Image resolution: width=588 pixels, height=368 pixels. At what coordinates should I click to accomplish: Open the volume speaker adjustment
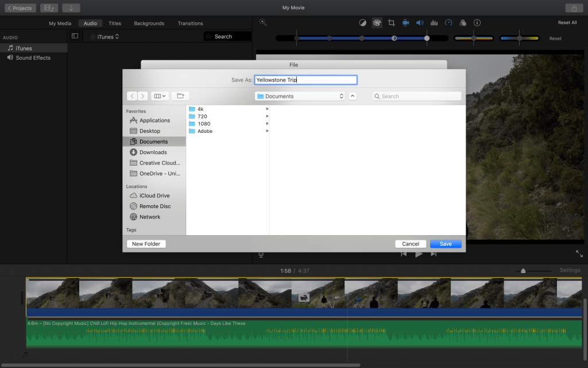(420, 23)
